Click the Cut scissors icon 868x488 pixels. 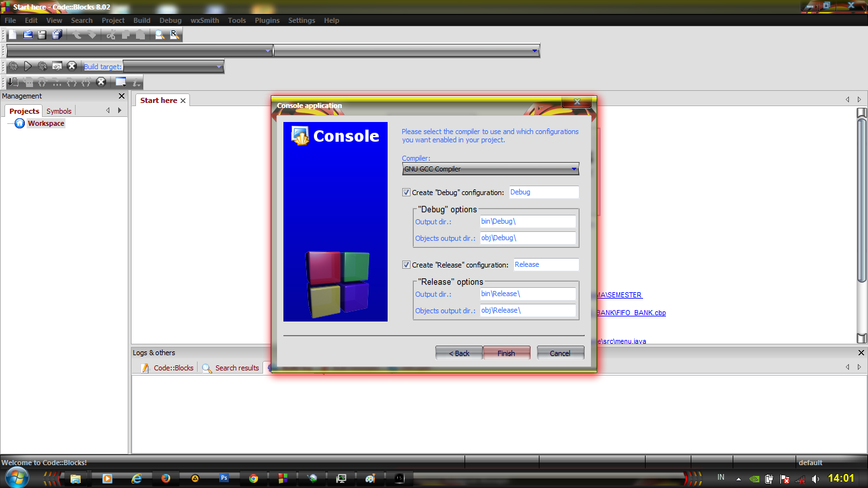[x=111, y=35]
